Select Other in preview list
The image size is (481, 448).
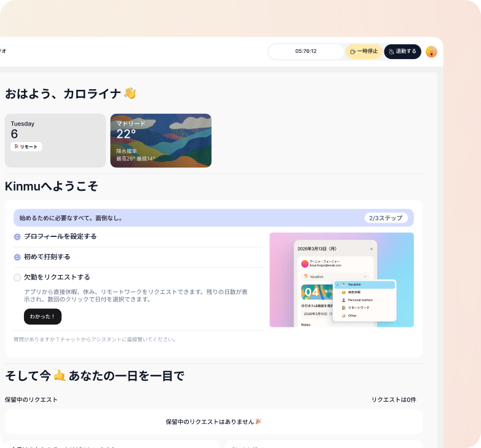pos(364,316)
